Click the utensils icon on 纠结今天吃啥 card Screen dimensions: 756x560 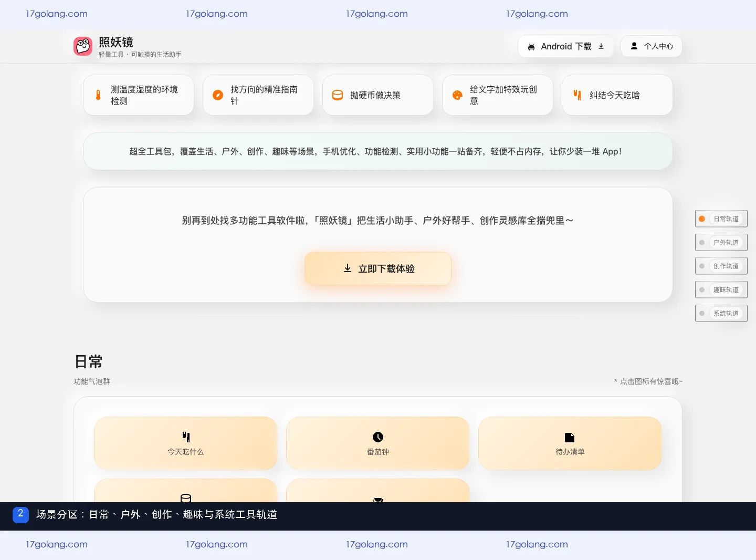click(577, 95)
